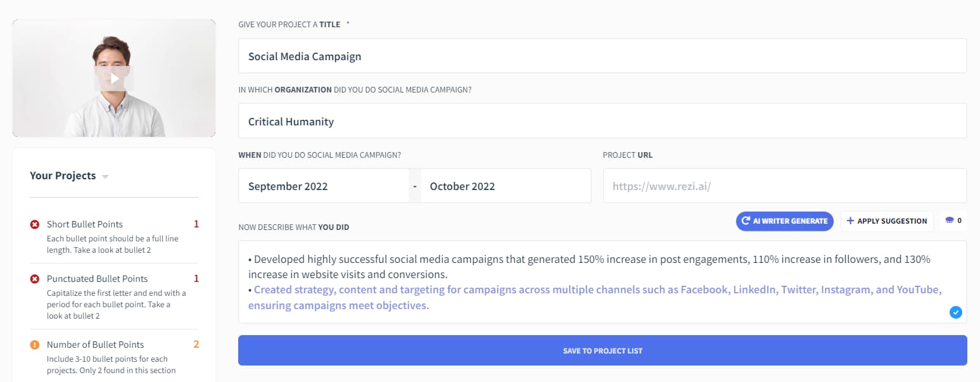Screen dimensions: 980x382
Task: Click the blue checkmark icon in description box
Action: click(x=956, y=312)
